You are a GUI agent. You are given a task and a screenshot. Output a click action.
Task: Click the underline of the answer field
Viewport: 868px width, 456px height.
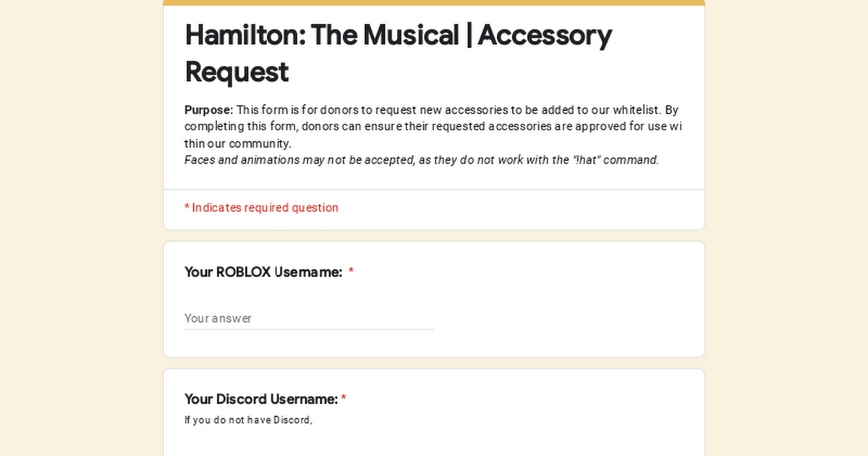click(x=309, y=330)
